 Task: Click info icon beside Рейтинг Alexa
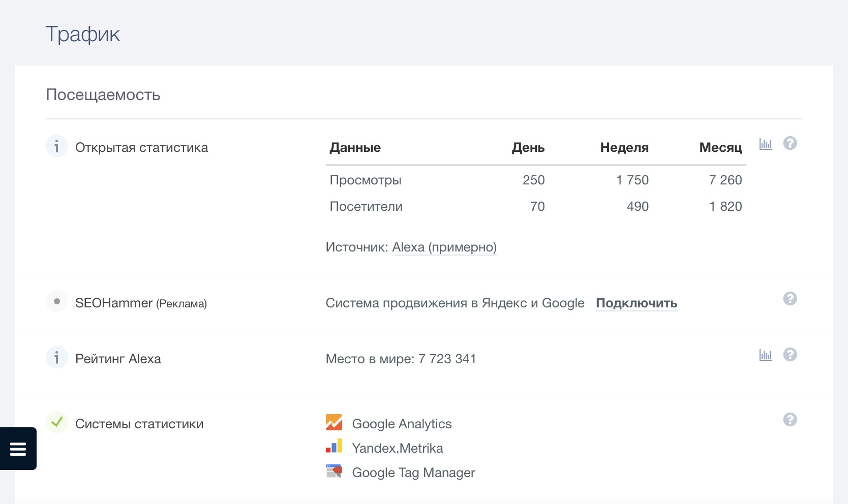pyautogui.click(x=57, y=358)
